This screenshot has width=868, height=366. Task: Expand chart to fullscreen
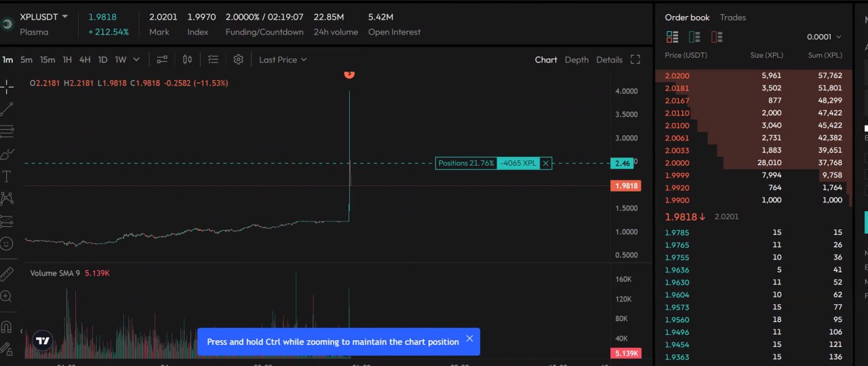(x=635, y=60)
